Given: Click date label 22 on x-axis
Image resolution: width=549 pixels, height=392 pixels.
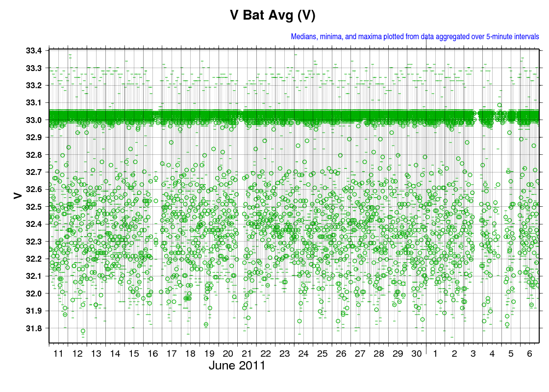Looking at the screenshot, I should (266, 353).
